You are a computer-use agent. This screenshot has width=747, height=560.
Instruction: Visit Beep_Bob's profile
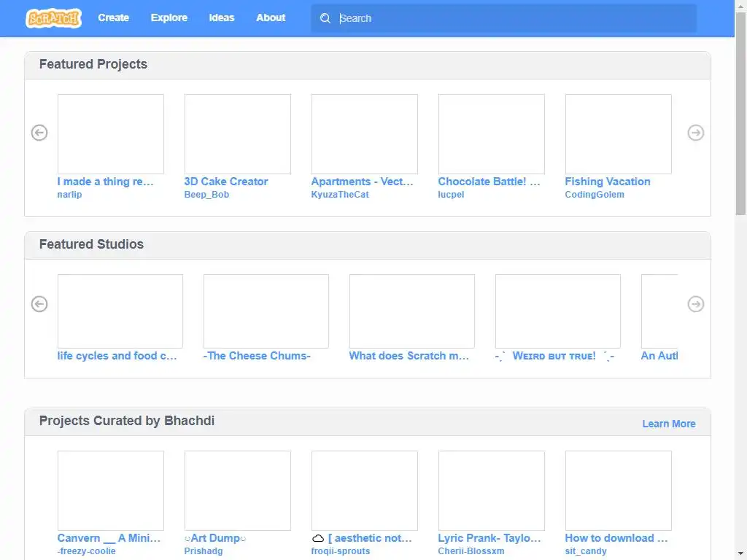click(206, 194)
